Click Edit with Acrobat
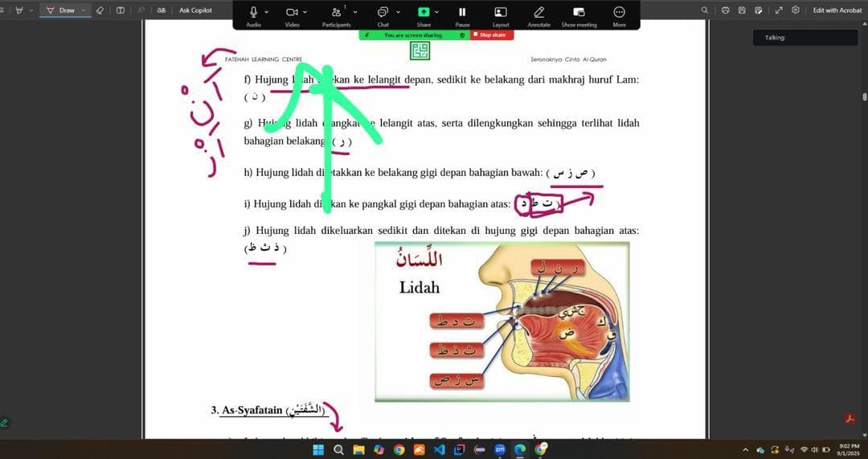The height and width of the screenshot is (459, 868). tap(837, 10)
